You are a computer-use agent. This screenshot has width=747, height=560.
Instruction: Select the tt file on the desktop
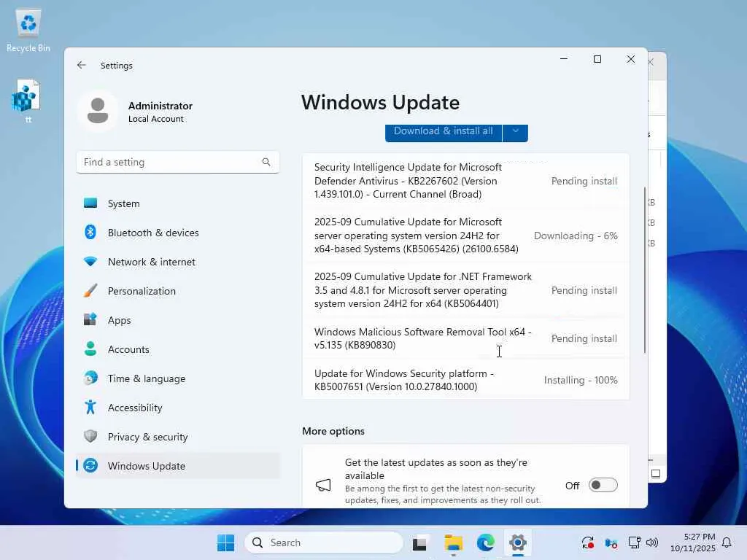coord(27,101)
